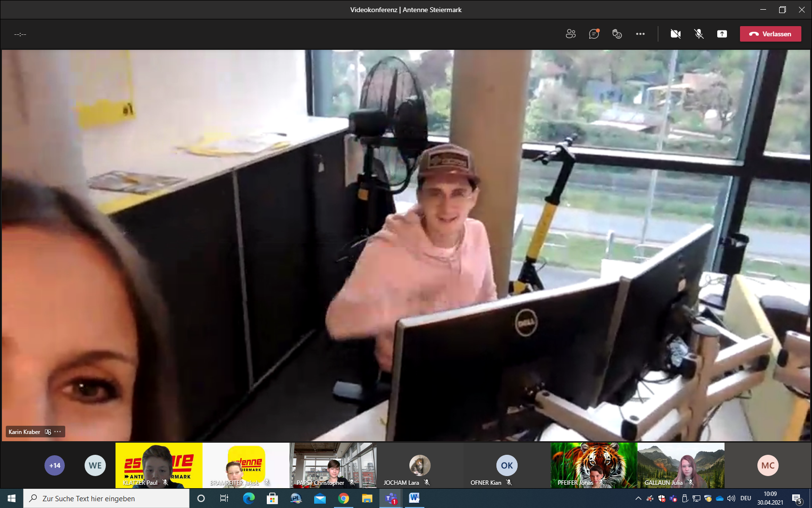Image resolution: width=812 pixels, height=508 pixels.
Task: Expand hidden system tray icons
Action: click(638, 498)
